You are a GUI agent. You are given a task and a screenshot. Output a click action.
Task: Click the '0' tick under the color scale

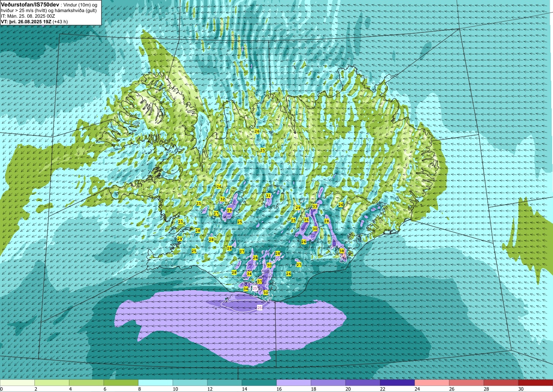pyautogui.click(x=1, y=389)
